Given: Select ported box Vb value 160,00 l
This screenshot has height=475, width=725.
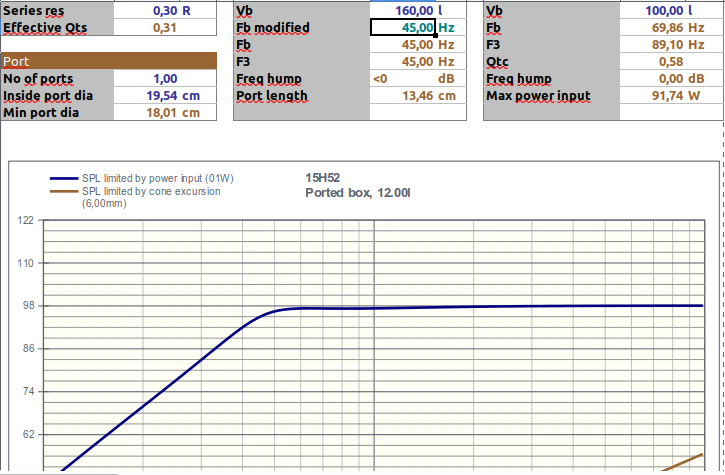Looking at the screenshot, I should click(x=418, y=10).
